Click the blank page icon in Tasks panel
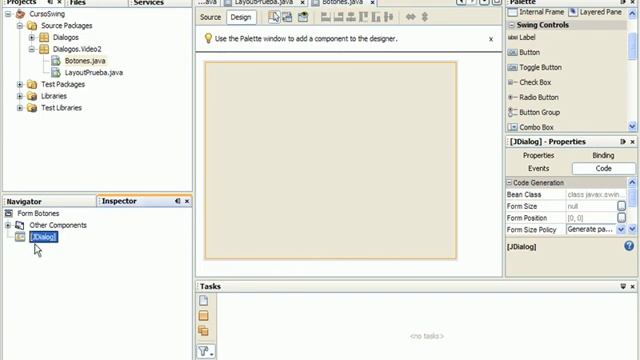This screenshot has height=360, width=640. point(203,301)
